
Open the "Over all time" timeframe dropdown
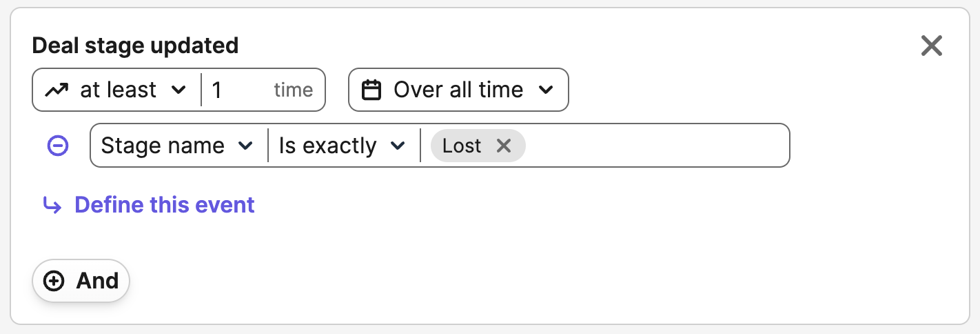[458, 90]
